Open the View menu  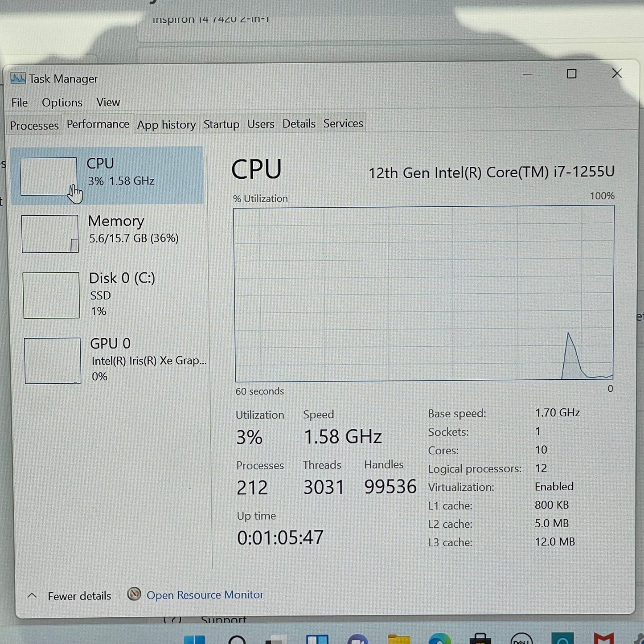click(108, 102)
